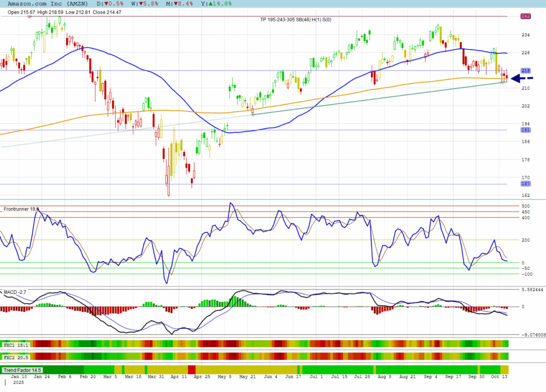The image size is (546, 392).
Task: Click the 218 price level tag
Action: click(x=525, y=70)
